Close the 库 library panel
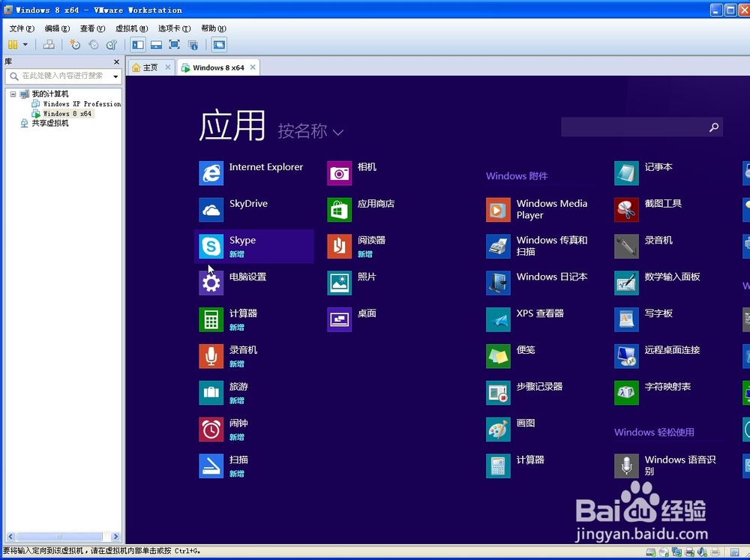750x560 pixels. coord(116,61)
